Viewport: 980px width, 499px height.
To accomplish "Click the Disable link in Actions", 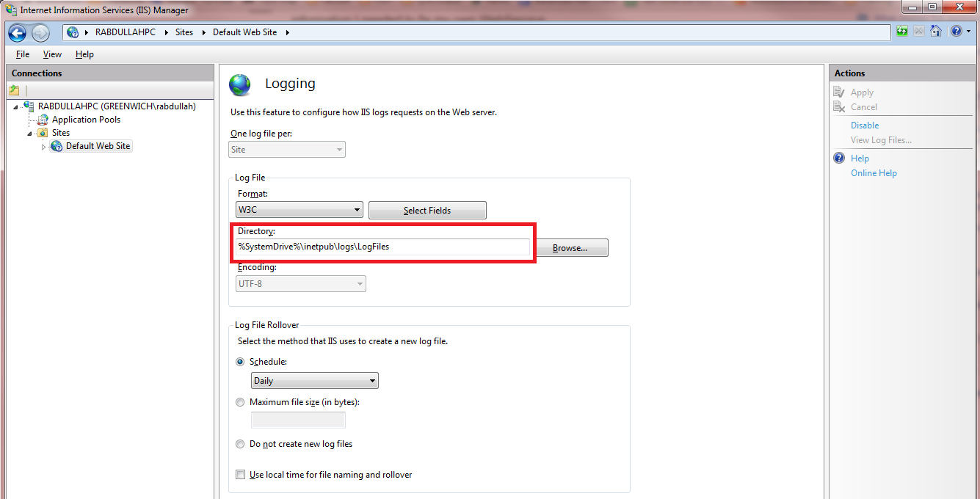I will click(x=865, y=125).
